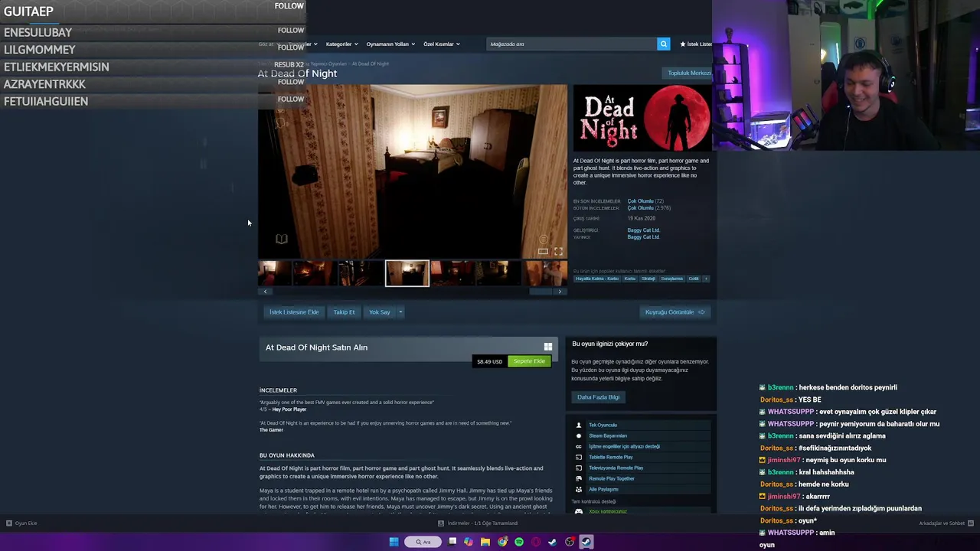The height and width of the screenshot is (551, 980).
Task: Click the Daha Fazla Bilgi button
Action: pos(598,397)
